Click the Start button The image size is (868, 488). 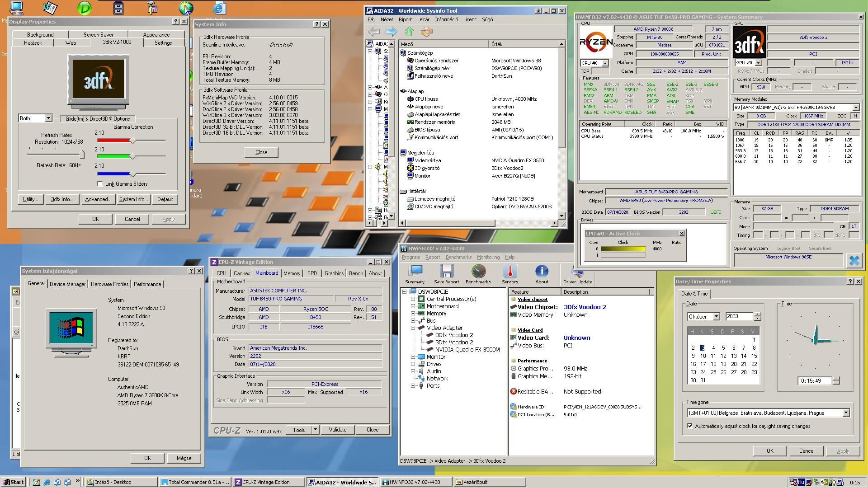pos(13,482)
